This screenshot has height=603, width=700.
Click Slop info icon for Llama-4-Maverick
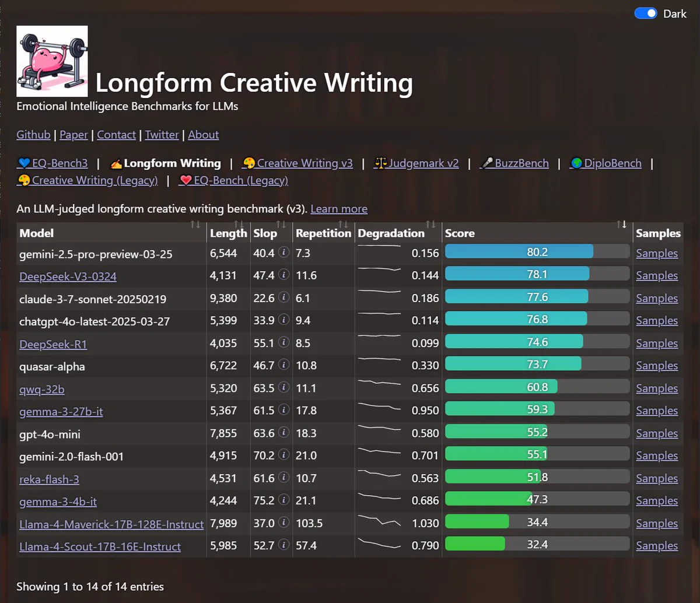tap(283, 523)
